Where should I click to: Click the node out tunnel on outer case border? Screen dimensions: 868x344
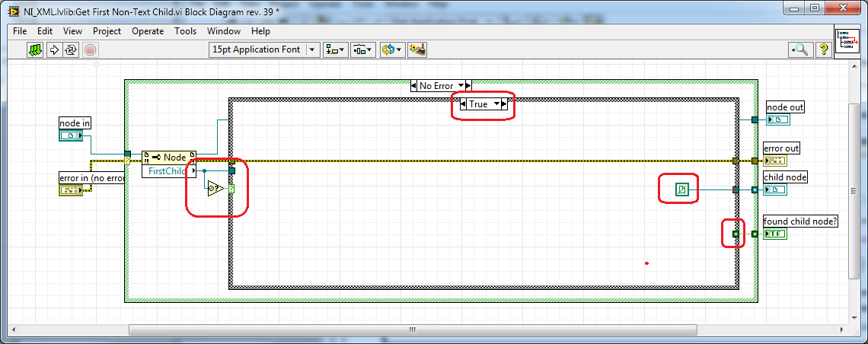coord(755,119)
